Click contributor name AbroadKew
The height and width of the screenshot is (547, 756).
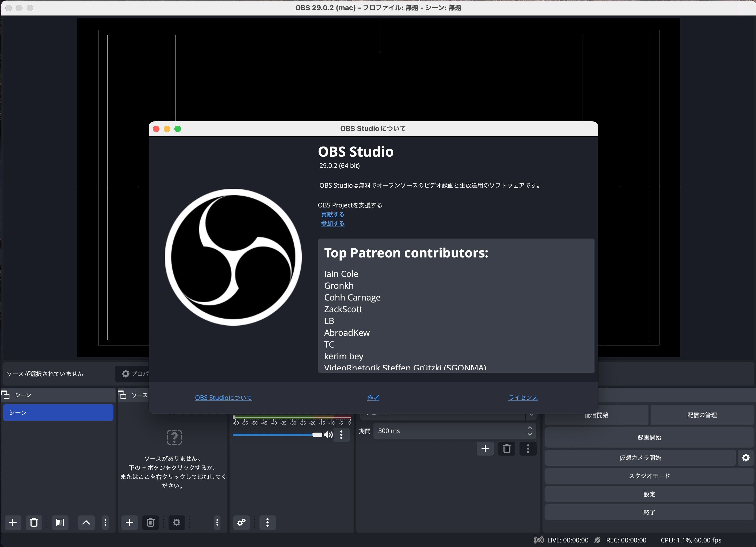[x=347, y=333]
